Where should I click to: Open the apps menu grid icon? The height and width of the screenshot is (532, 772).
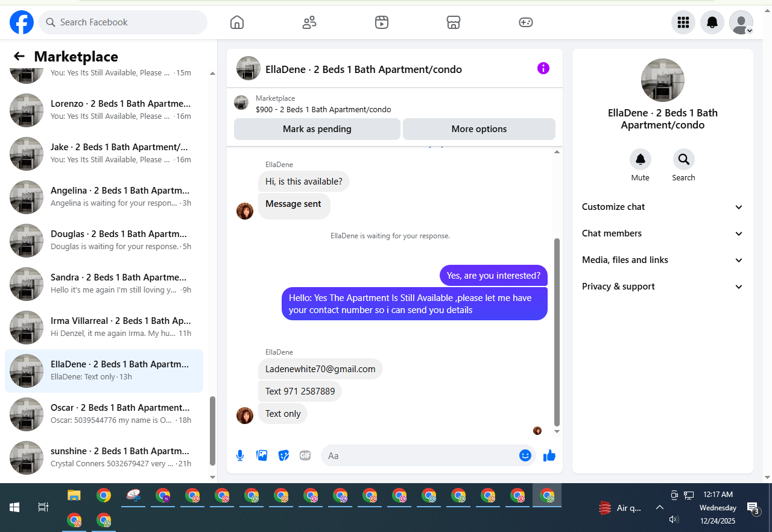click(x=683, y=22)
